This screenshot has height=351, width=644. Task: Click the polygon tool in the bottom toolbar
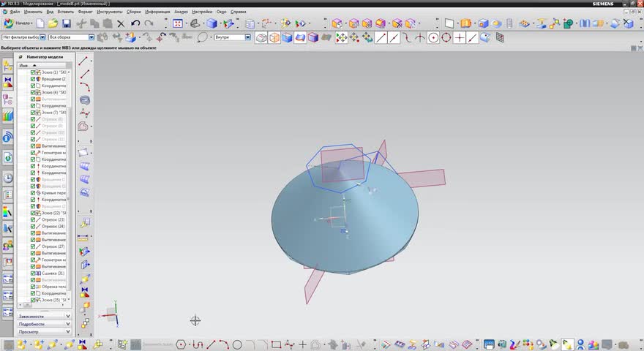pos(181,344)
